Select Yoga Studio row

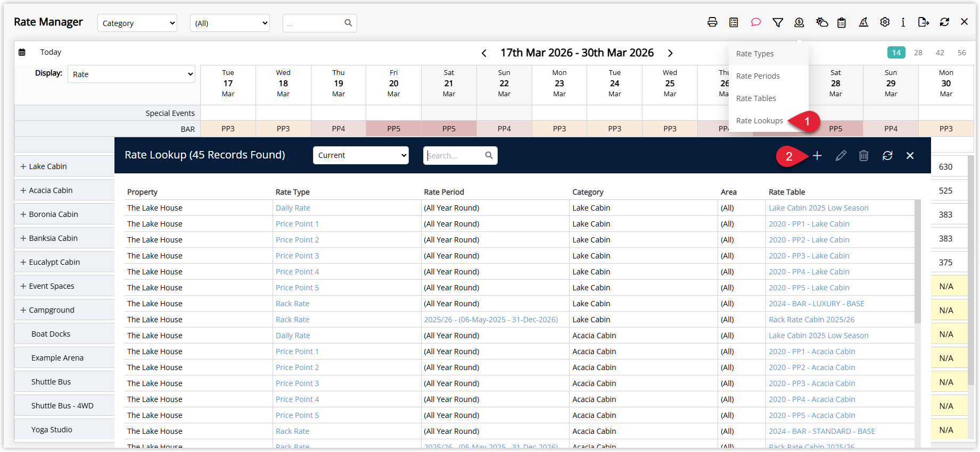pyautogui.click(x=64, y=430)
